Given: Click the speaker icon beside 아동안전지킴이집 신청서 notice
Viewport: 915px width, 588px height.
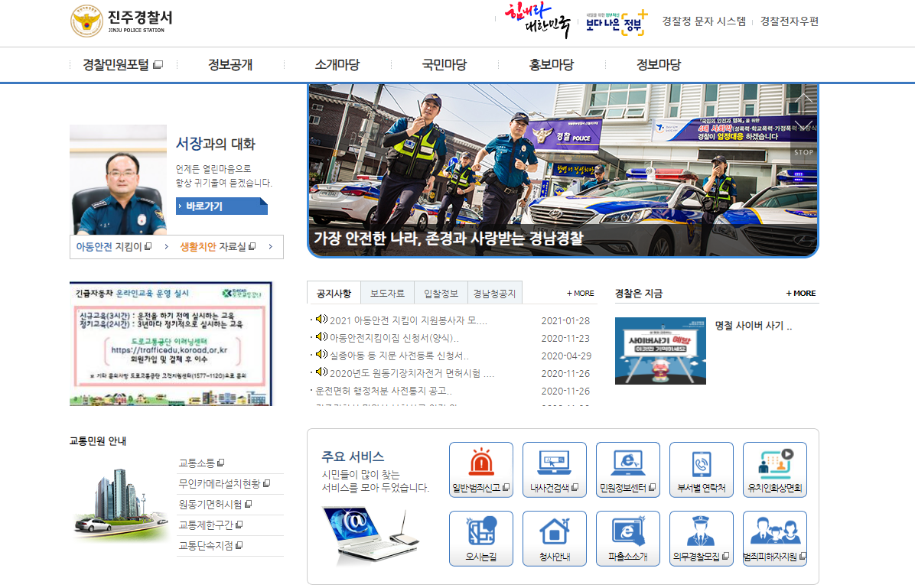Looking at the screenshot, I should coord(321,336).
